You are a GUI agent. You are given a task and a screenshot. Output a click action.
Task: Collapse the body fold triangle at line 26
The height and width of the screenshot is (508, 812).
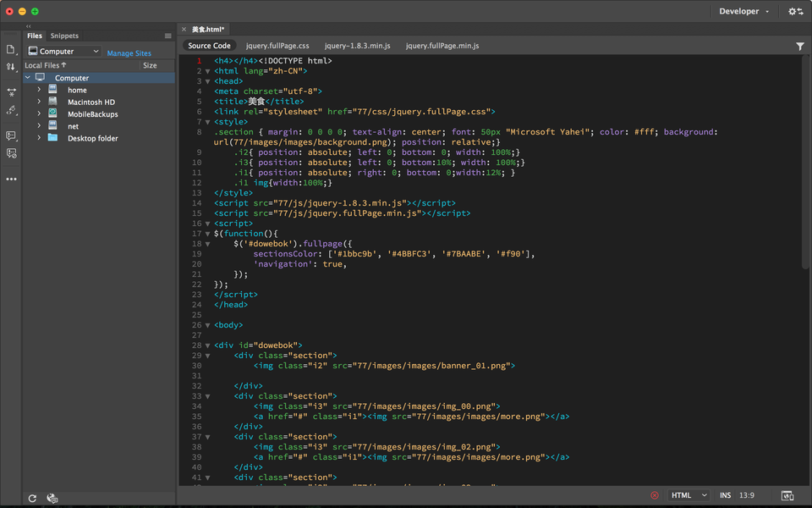tap(208, 325)
